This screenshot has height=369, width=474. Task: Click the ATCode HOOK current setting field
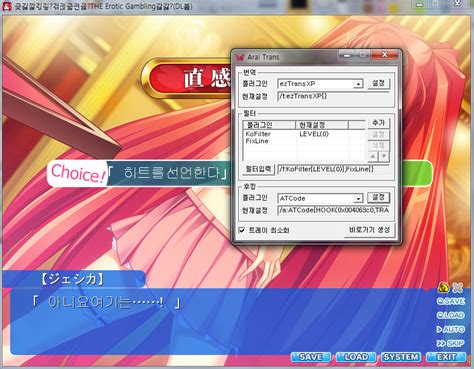point(333,210)
